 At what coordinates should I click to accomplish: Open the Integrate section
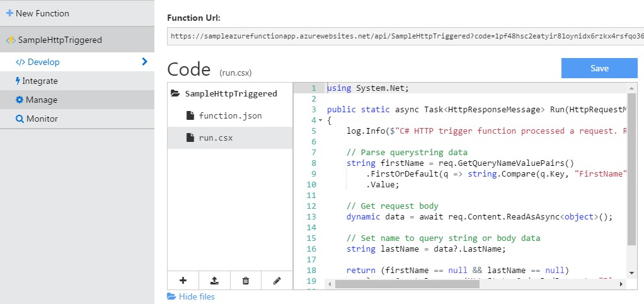[78, 81]
